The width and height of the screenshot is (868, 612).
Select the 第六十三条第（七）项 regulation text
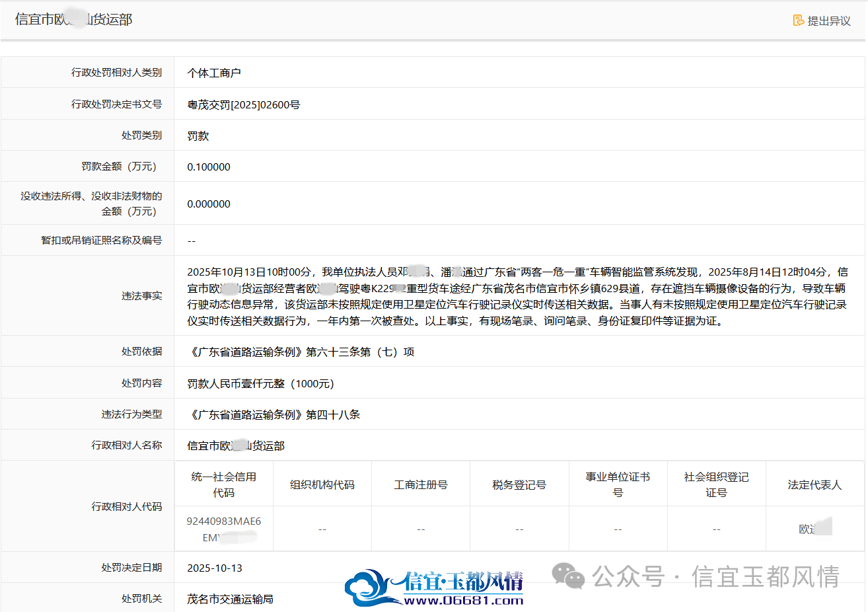pos(360,352)
